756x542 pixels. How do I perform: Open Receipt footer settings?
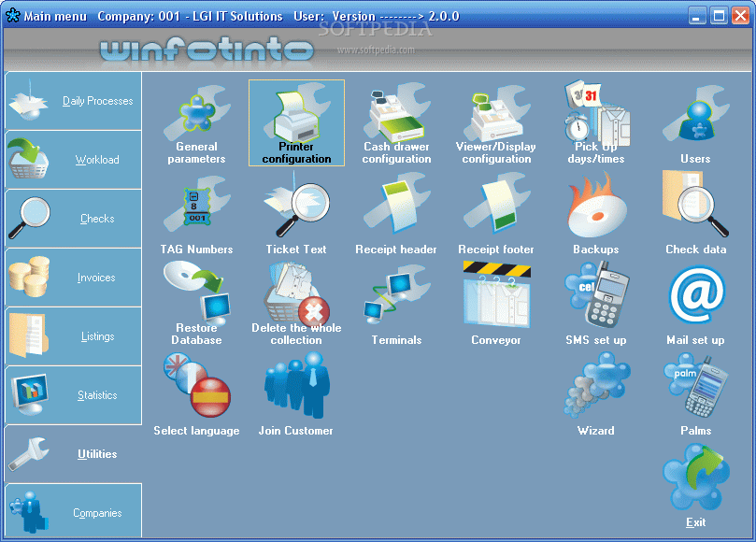click(496, 214)
